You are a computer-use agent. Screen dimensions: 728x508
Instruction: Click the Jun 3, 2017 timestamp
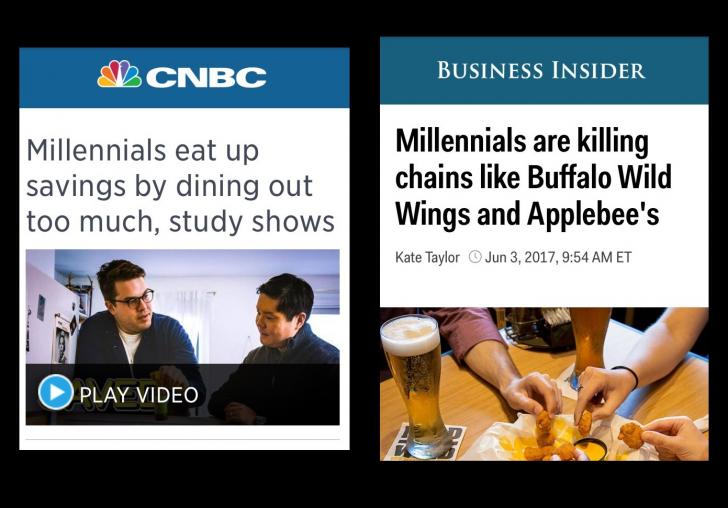click(x=558, y=257)
